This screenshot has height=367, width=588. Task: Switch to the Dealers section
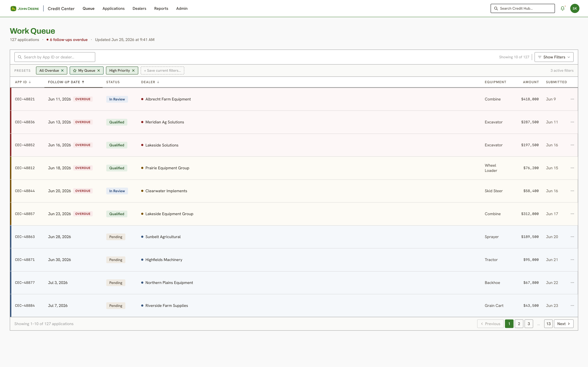click(x=139, y=8)
